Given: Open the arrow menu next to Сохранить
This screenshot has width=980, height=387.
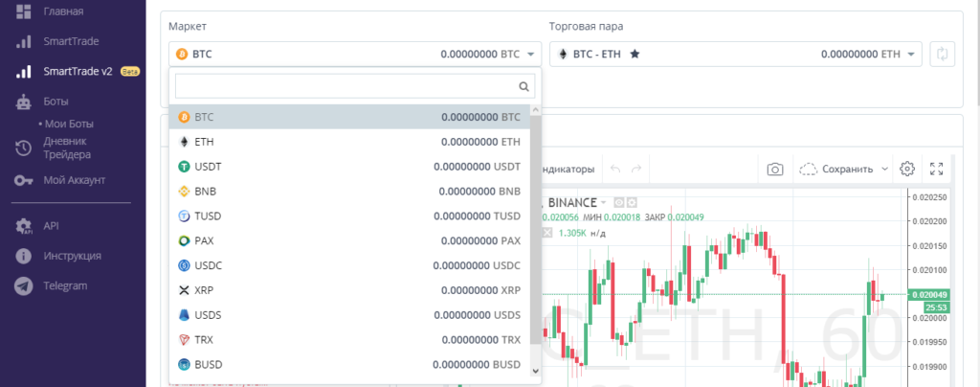Looking at the screenshot, I should pyautogui.click(x=884, y=169).
